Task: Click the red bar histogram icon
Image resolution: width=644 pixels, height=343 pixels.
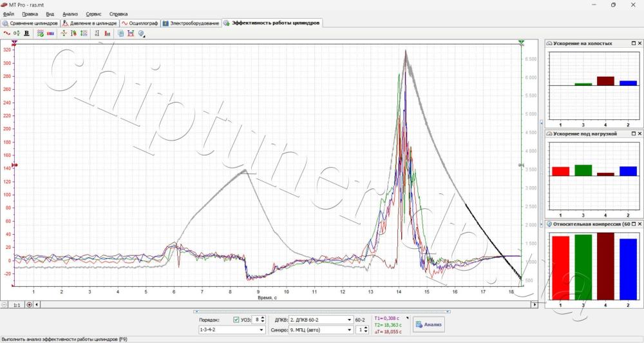Action: click(x=108, y=34)
